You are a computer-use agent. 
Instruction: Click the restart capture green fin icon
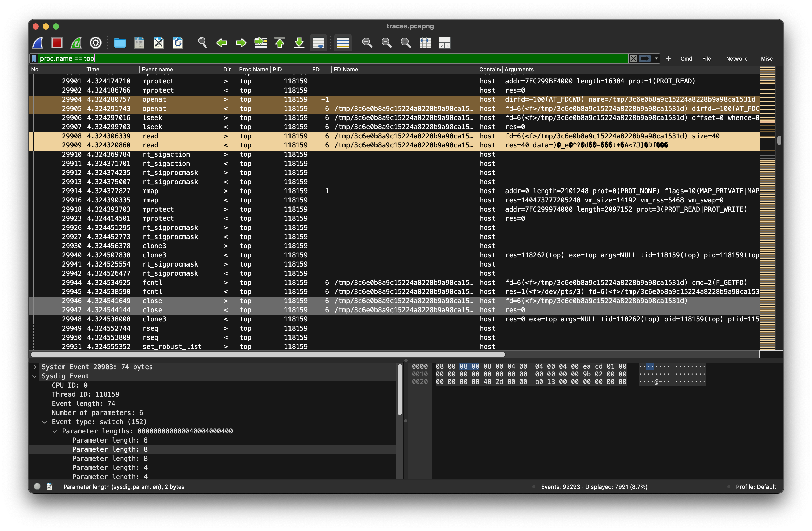[x=76, y=43]
